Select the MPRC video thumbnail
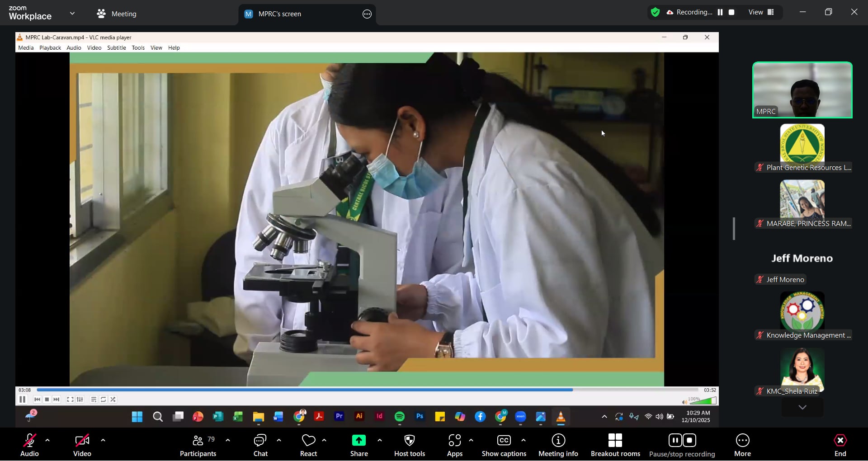The width and height of the screenshot is (868, 461). tap(802, 90)
